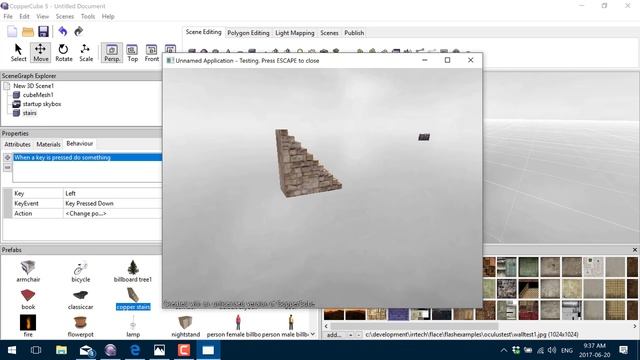Open Windows Start menu
This screenshot has height=360, width=640.
[x=11, y=350]
